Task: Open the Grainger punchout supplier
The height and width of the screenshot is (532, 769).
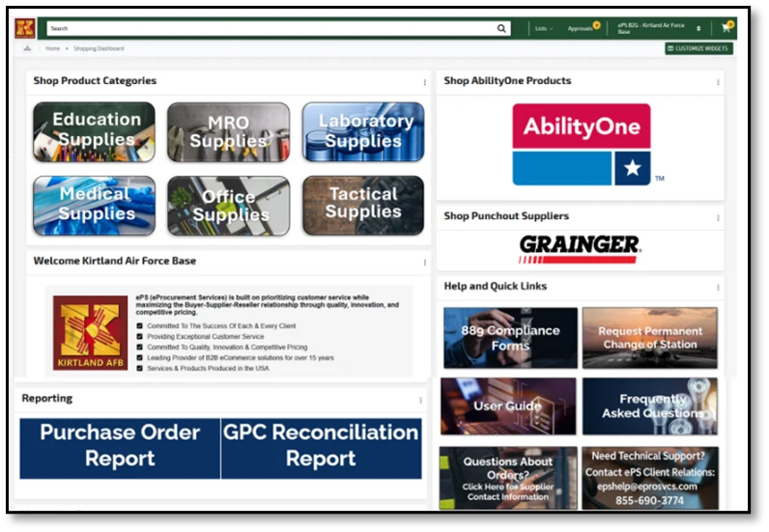Action: 580,249
